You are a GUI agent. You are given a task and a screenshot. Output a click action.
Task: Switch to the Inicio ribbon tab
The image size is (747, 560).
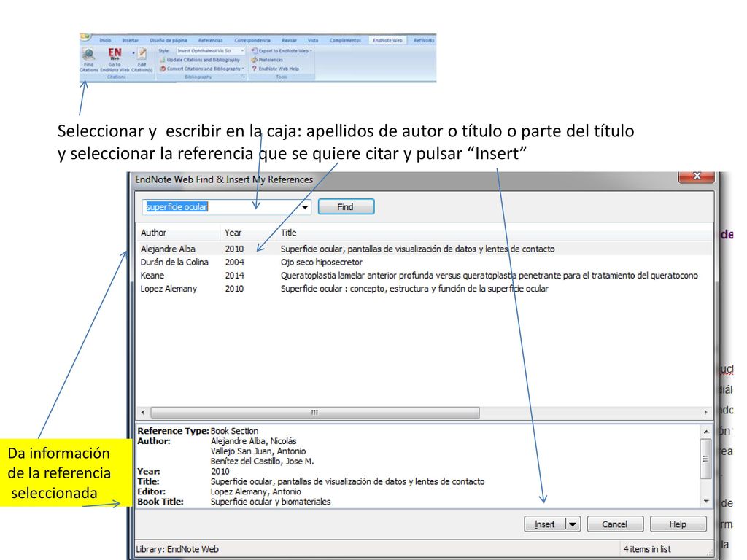click(x=105, y=41)
